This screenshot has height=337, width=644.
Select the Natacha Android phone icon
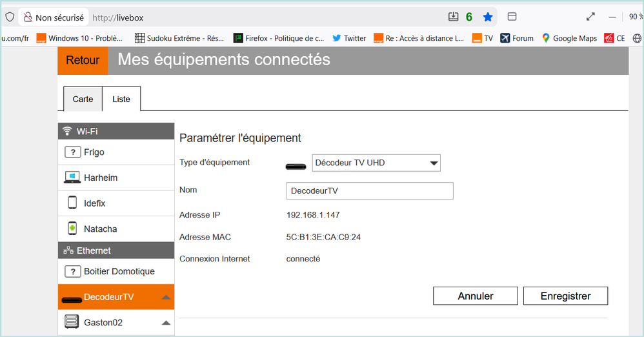(x=72, y=229)
